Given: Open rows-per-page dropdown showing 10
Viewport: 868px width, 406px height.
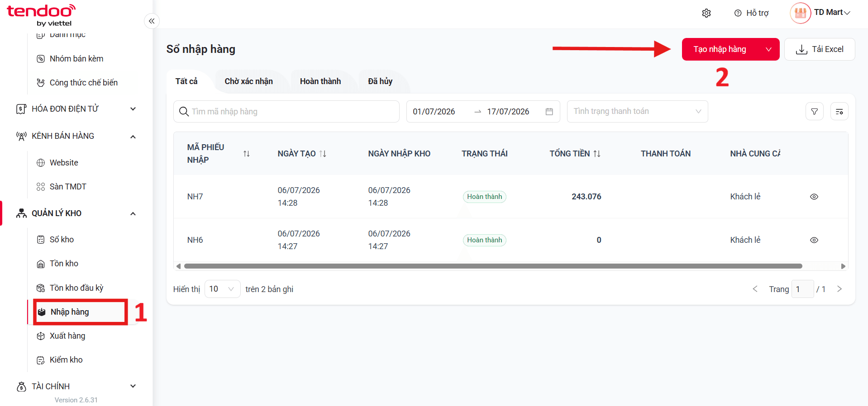Looking at the screenshot, I should coord(222,289).
